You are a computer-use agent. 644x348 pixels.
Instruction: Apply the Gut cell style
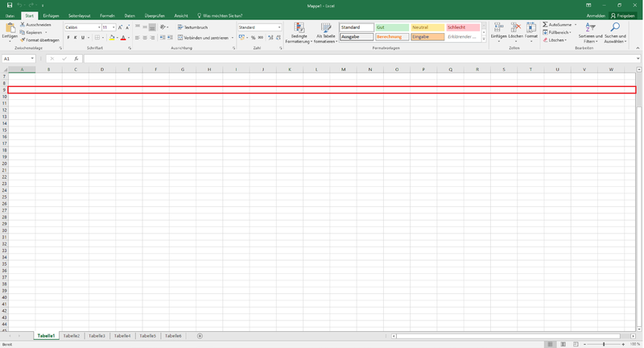coord(392,27)
